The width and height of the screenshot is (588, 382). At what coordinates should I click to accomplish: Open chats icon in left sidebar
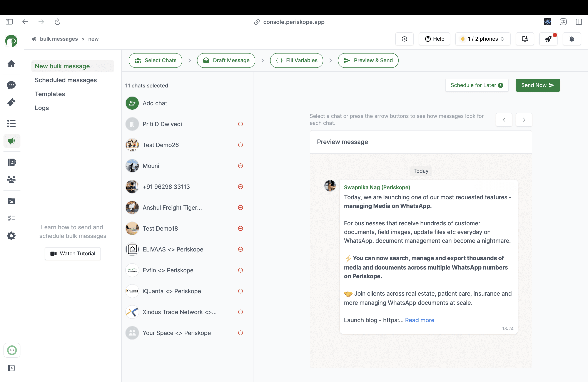point(11,85)
